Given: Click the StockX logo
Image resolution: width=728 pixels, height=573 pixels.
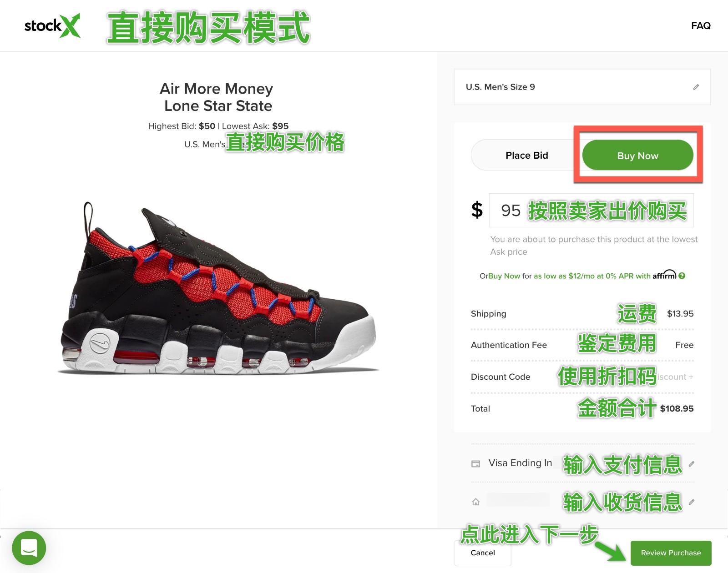Looking at the screenshot, I should coord(52,26).
